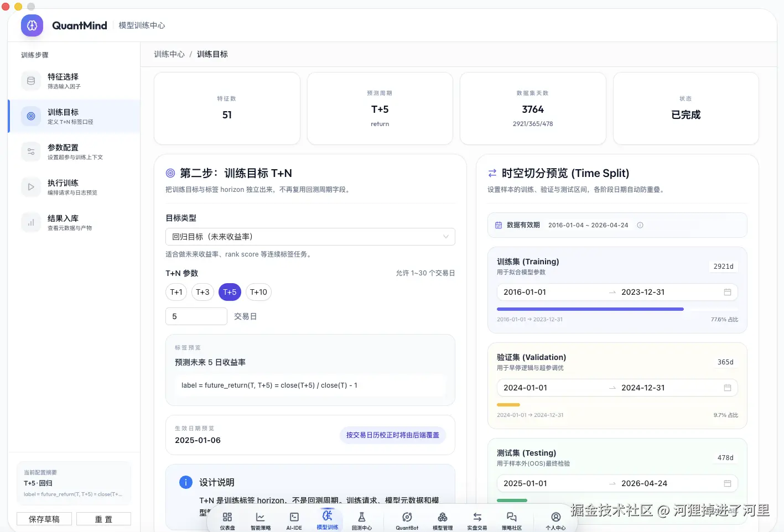Screen dimensions: 784x532
Task: Click the 保存草稿 button
Action: click(44, 519)
